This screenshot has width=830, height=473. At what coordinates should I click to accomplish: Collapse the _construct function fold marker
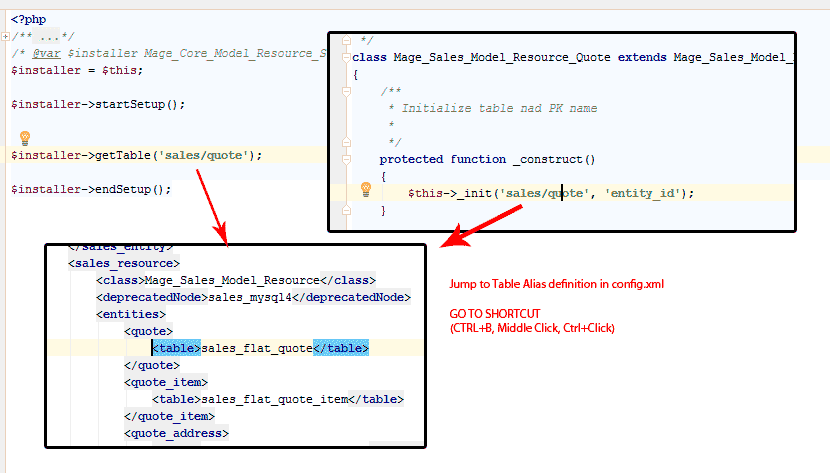click(346, 159)
